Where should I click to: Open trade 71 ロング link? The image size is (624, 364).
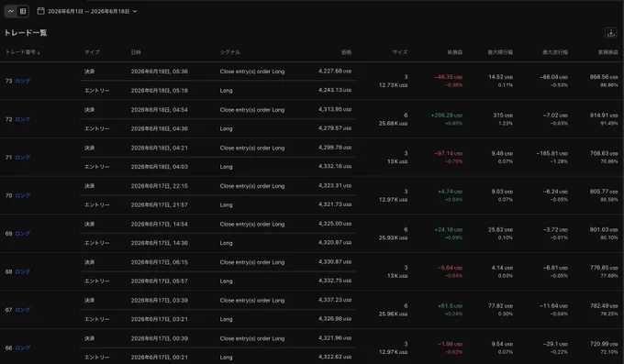(x=23, y=157)
